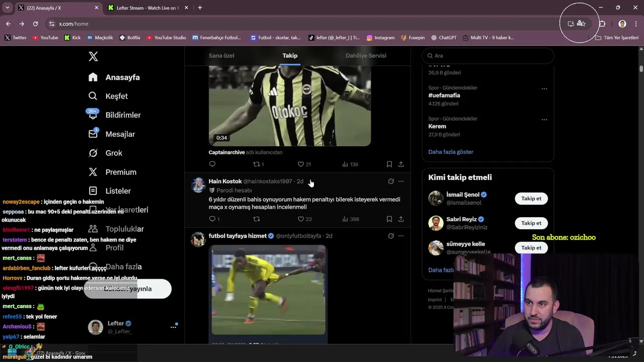Open YouTube Studio bookmark

coord(166,38)
